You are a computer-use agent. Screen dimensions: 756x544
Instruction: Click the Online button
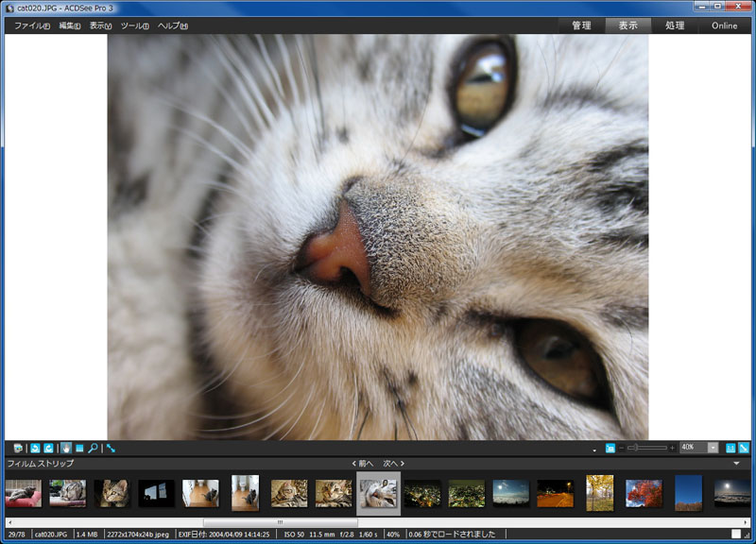pyautogui.click(x=724, y=25)
